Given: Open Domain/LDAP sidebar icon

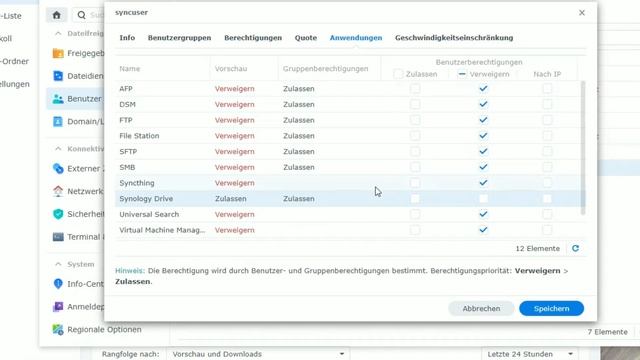Looking at the screenshot, I should click(58, 122).
